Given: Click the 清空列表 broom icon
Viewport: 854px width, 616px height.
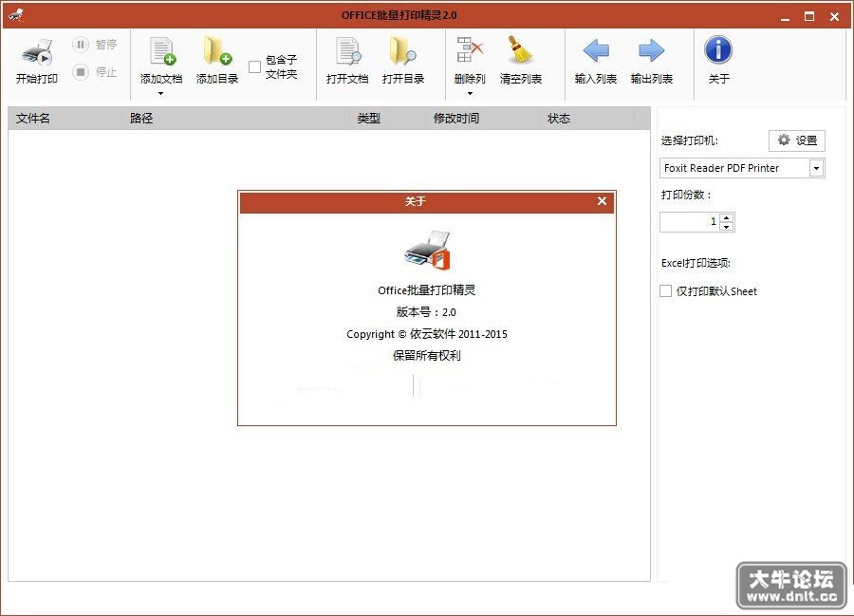Looking at the screenshot, I should tap(520, 50).
